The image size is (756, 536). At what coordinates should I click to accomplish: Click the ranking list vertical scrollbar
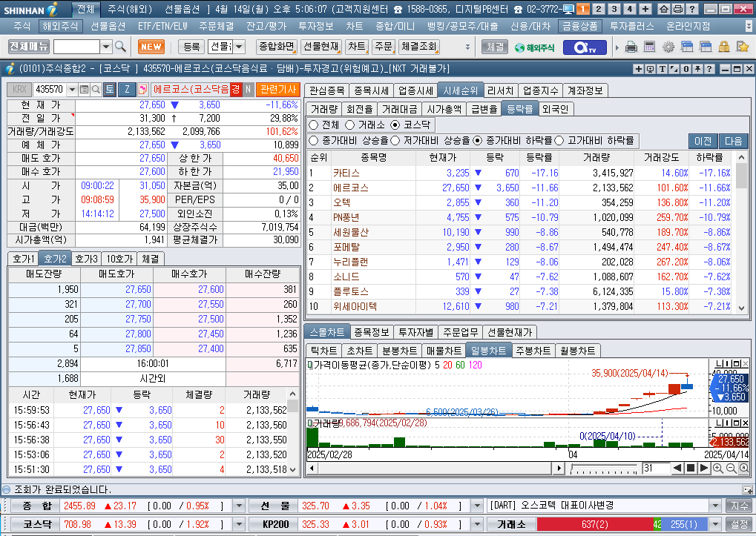coord(742,233)
